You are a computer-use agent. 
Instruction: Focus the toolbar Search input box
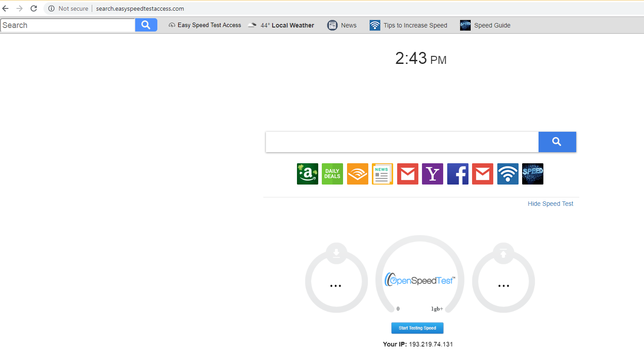68,25
